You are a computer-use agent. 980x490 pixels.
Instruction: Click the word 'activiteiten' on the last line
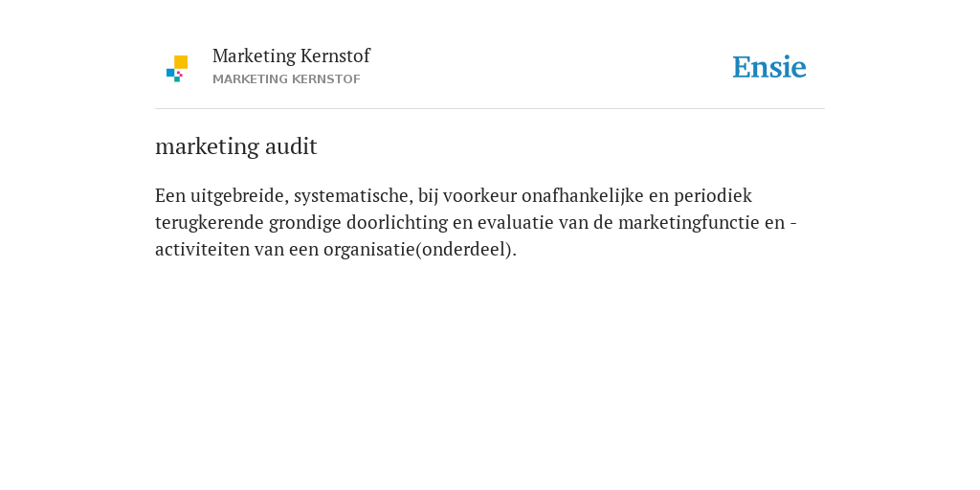(x=202, y=250)
